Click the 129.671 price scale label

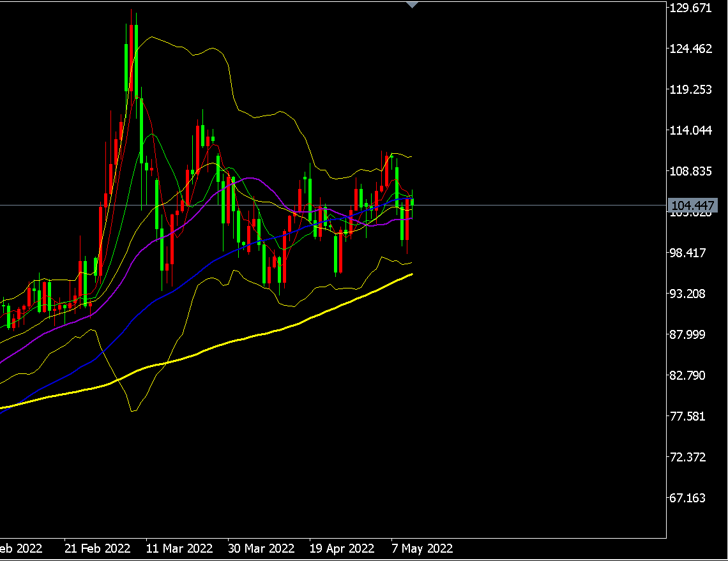[x=690, y=8]
